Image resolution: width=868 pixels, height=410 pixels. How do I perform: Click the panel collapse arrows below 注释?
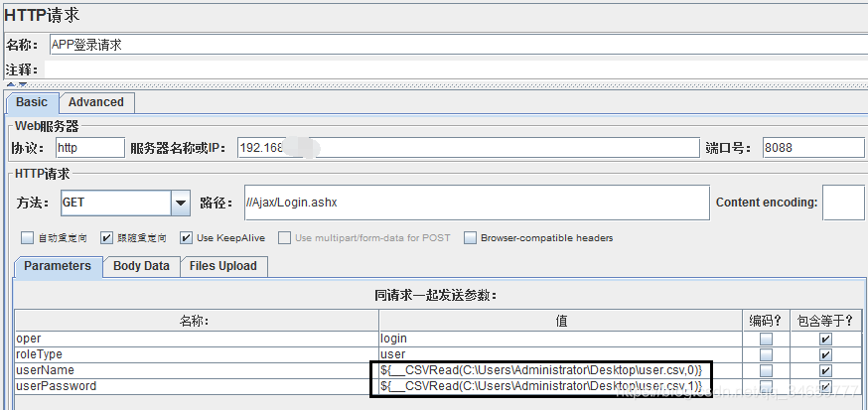click(16, 84)
